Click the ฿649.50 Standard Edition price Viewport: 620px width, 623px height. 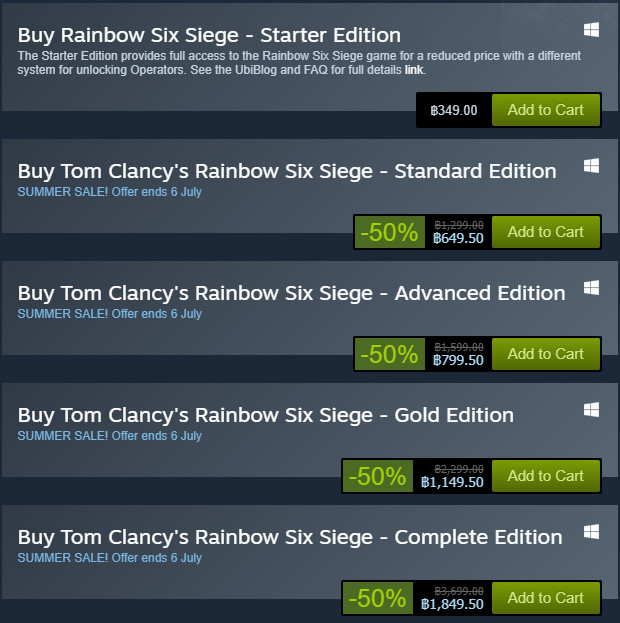(x=458, y=239)
